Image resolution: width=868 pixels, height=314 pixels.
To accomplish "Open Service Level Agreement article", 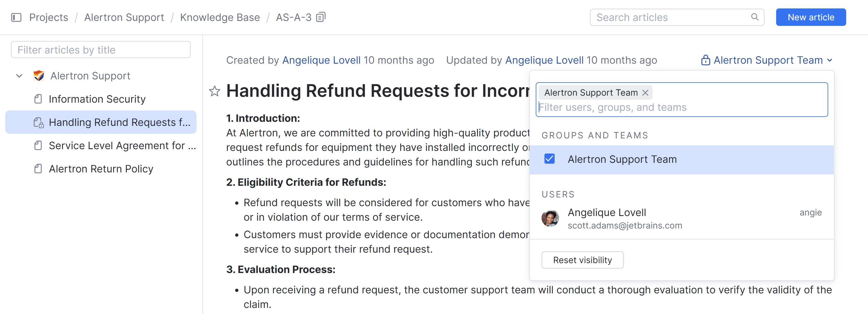I will (x=121, y=146).
